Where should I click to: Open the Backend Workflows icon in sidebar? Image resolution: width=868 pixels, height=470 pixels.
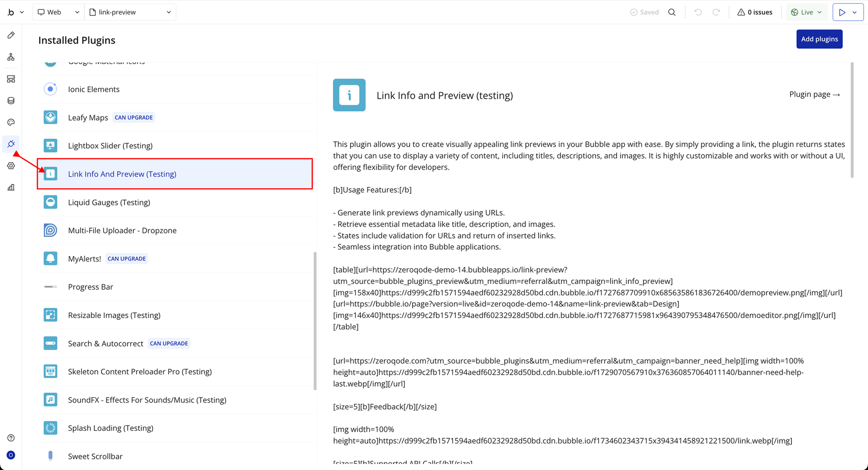tap(11, 79)
